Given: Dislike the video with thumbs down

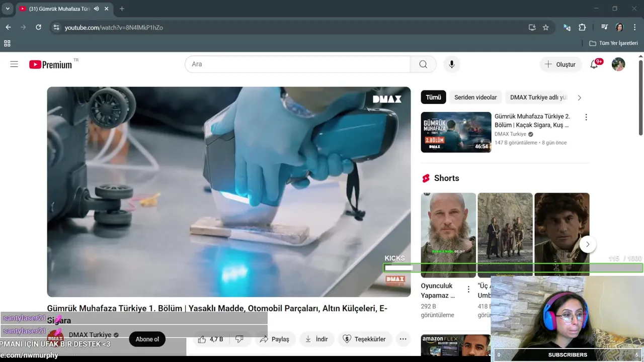Looking at the screenshot, I should click(239, 339).
